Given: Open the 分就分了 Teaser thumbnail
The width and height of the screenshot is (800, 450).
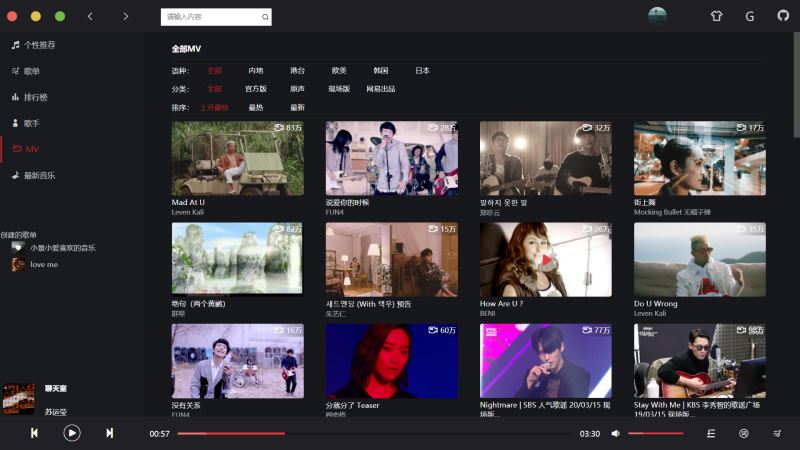Looking at the screenshot, I should 392,361.
